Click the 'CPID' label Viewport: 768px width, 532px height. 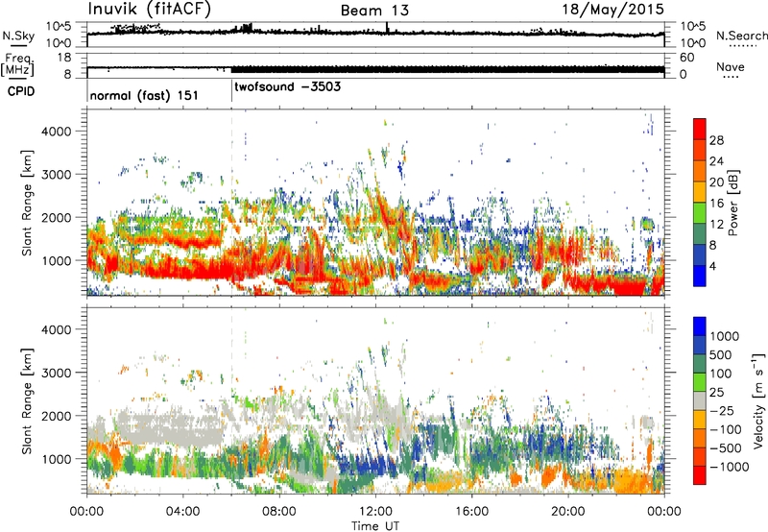(21, 91)
